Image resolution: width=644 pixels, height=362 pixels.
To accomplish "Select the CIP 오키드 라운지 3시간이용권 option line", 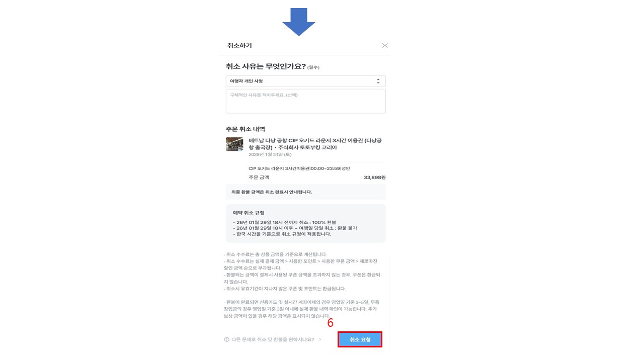I will click(299, 168).
